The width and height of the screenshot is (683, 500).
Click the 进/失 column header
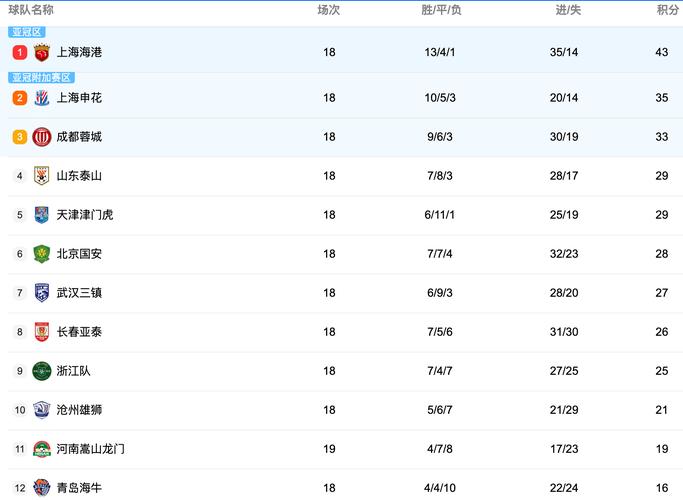tap(568, 10)
